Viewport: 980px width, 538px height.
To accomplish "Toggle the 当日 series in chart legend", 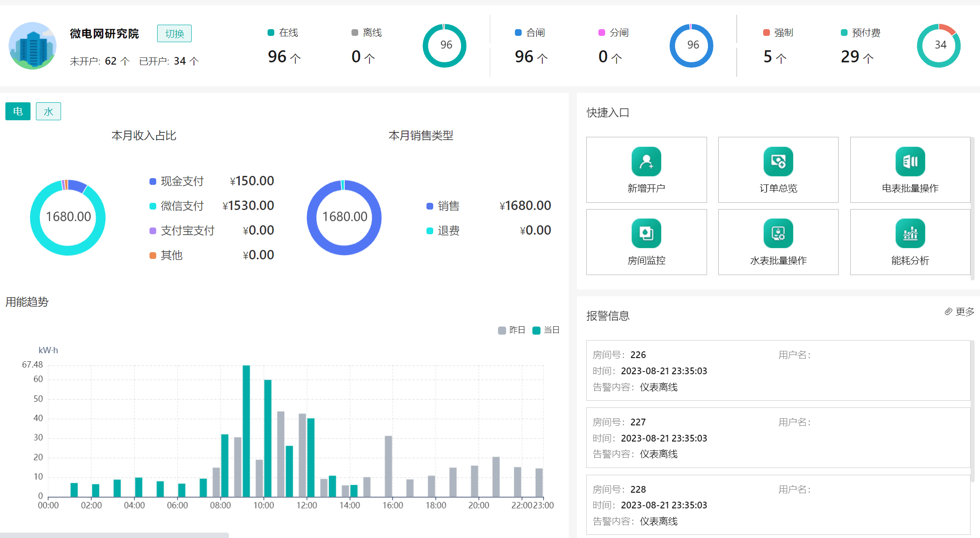I will tap(546, 330).
